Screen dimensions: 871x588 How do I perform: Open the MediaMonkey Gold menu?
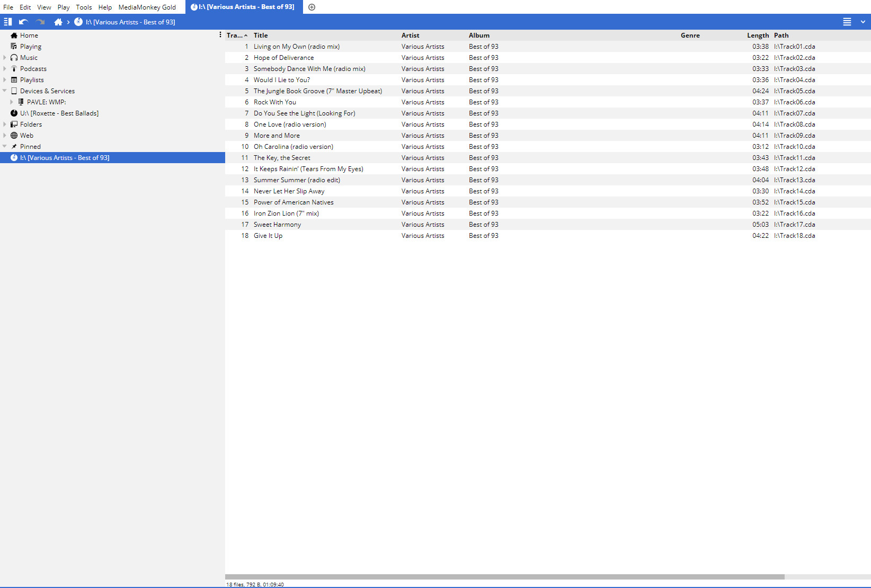click(x=147, y=7)
